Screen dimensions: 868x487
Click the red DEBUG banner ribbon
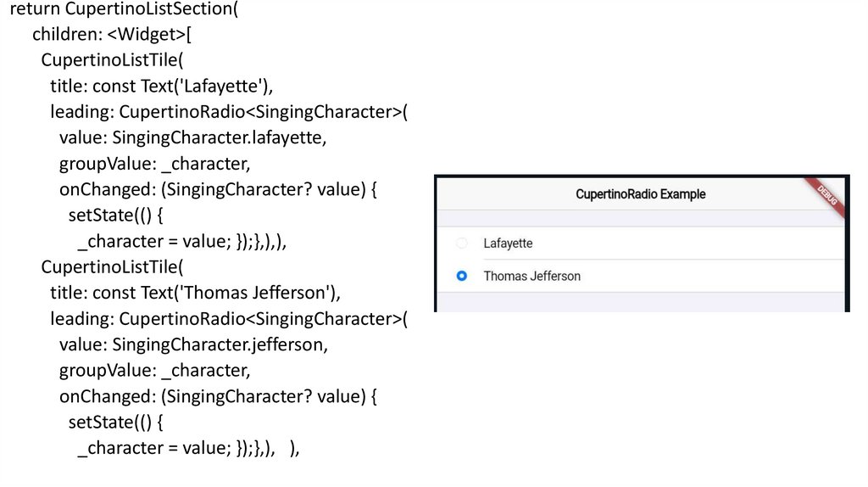click(x=826, y=196)
